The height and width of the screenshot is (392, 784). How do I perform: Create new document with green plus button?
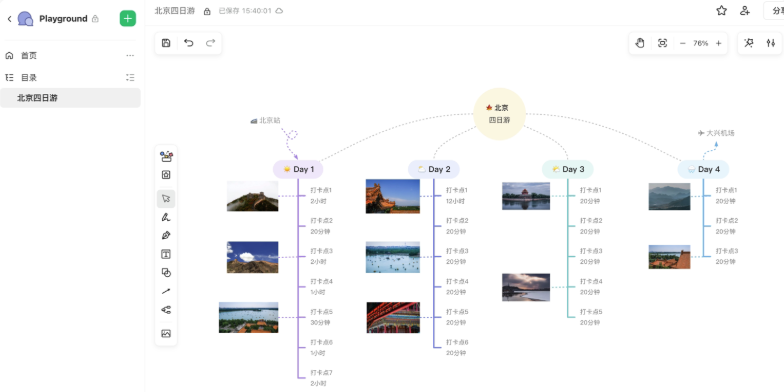(x=128, y=18)
